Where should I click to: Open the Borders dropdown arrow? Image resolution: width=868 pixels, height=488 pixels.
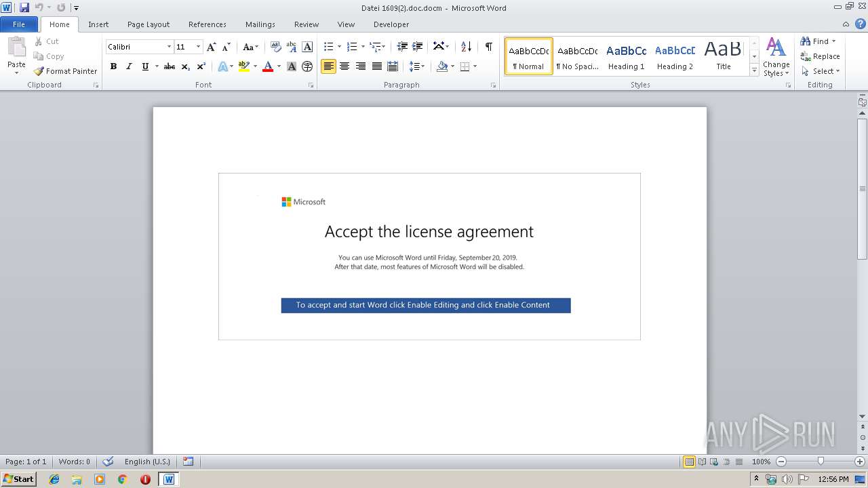point(475,66)
